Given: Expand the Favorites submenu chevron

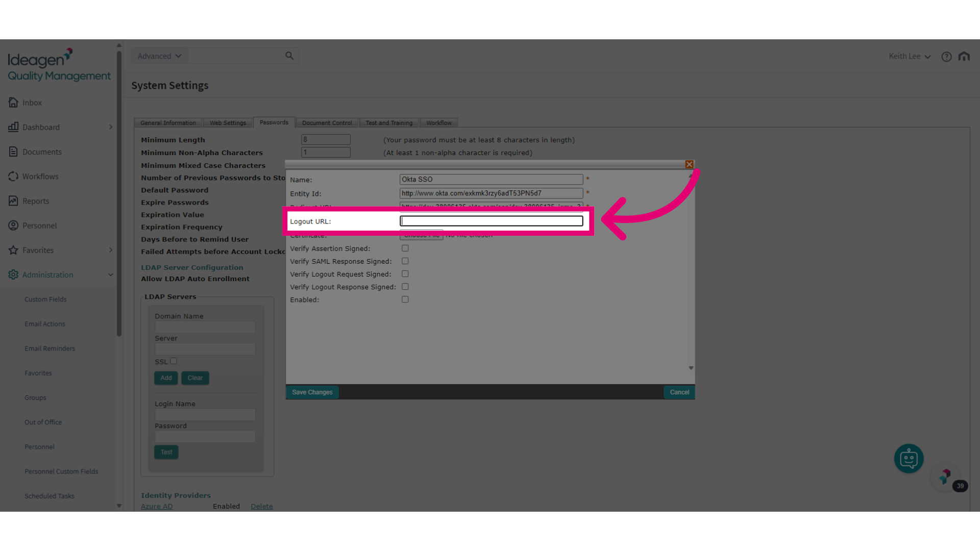Looking at the screenshot, I should (x=111, y=250).
